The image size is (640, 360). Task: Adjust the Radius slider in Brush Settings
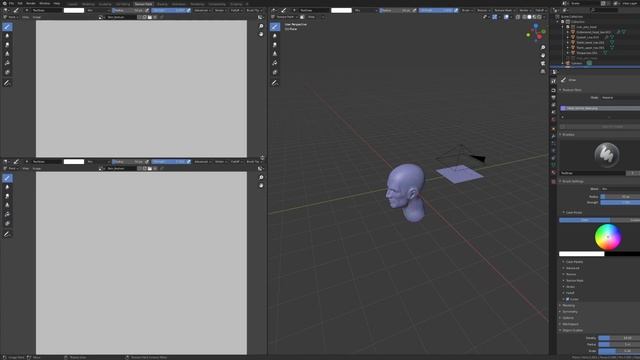pyautogui.click(x=620, y=197)
